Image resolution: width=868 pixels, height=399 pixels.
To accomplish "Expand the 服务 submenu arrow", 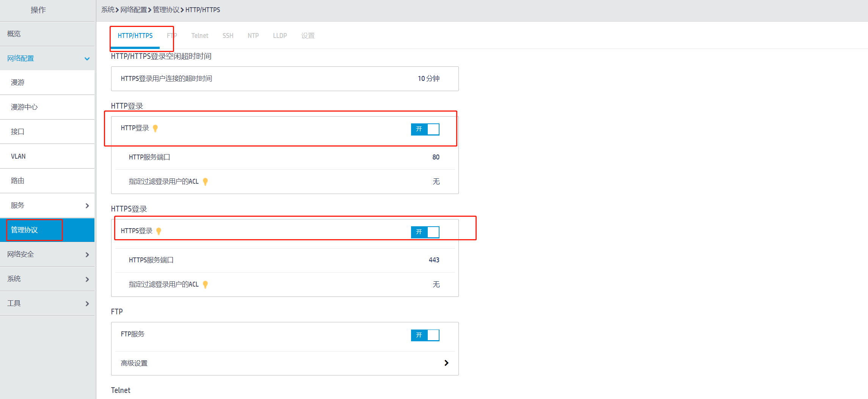I will 87,205.
